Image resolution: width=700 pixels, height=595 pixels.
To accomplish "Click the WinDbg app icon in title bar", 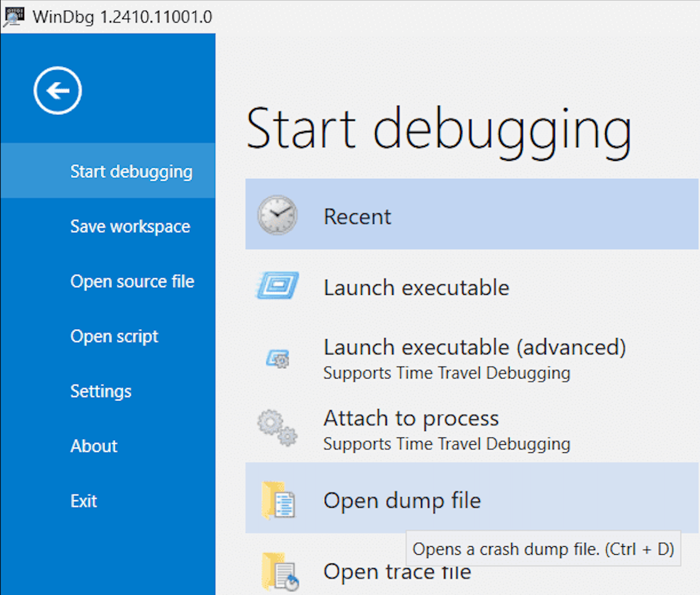I will click(14, 17).
